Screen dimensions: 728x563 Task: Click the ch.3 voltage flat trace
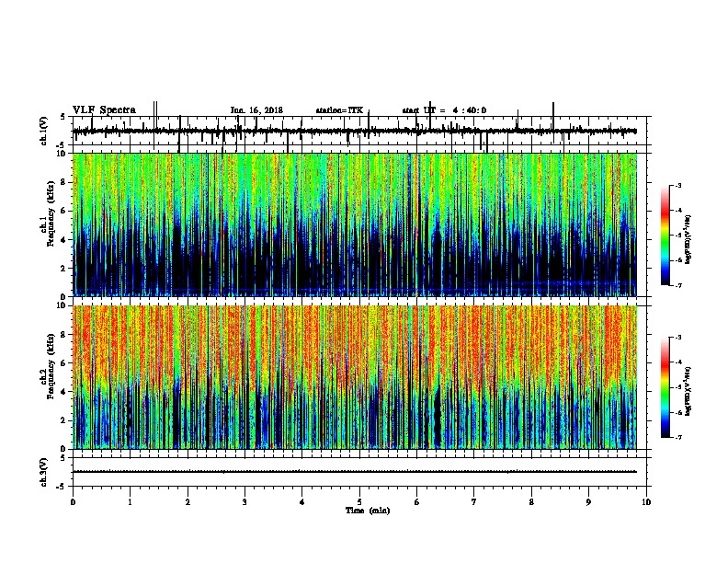point(355,472)
